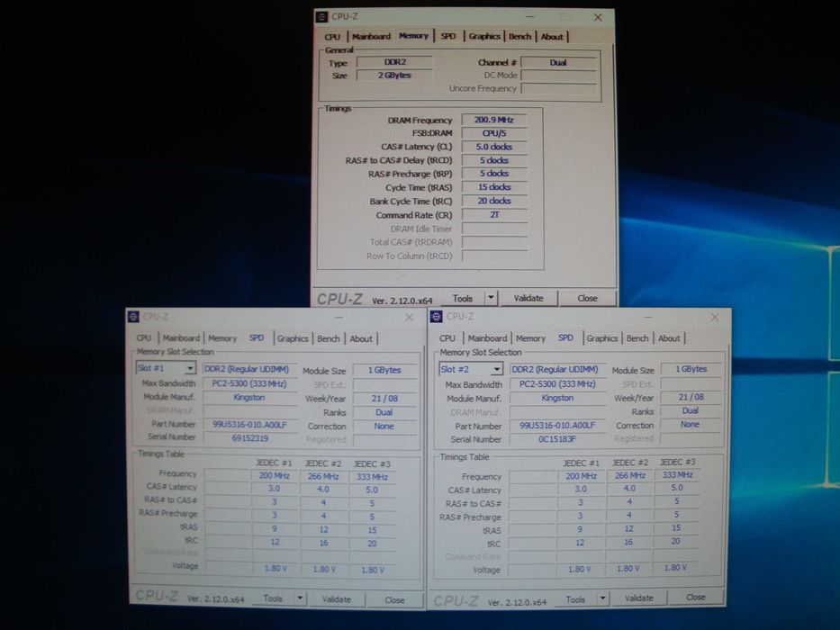
Task: Open Bench tab in the top Memory window
Action: tap(519, 36)
